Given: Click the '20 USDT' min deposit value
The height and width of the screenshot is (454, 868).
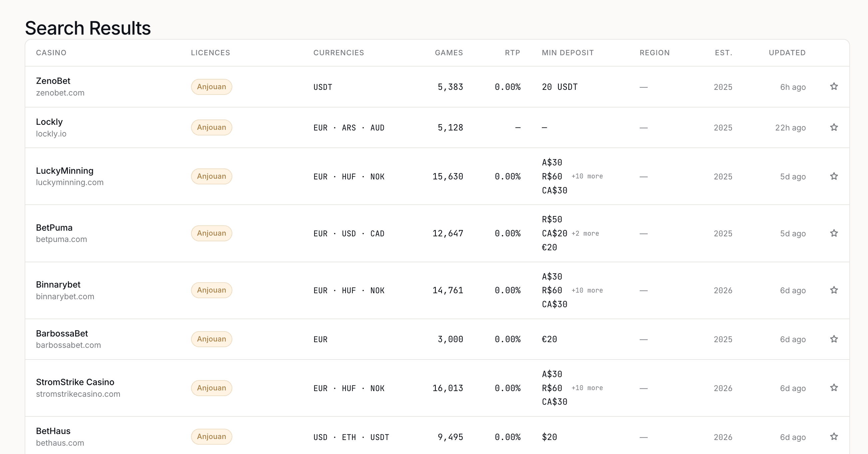Looking at the screenshot, I should pos(560,87).
